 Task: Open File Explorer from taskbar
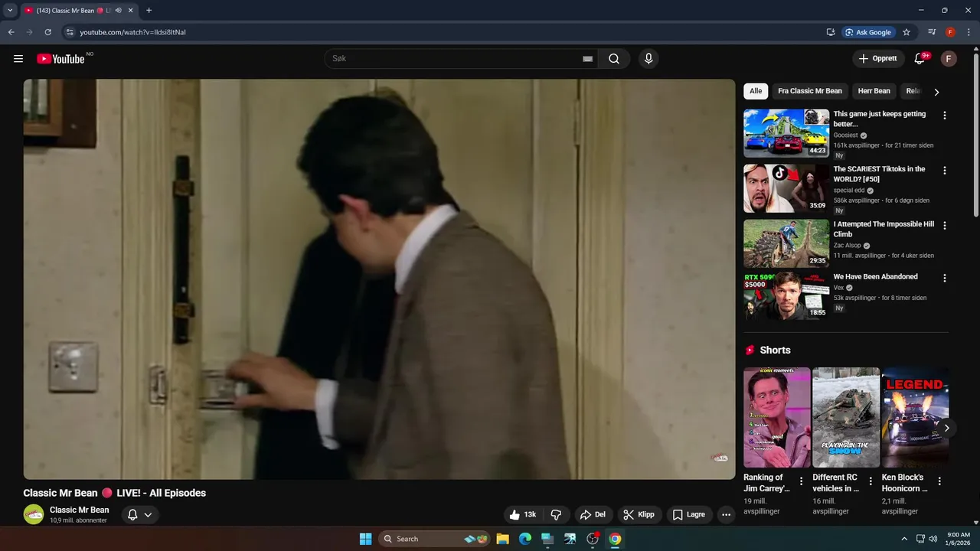503,539
